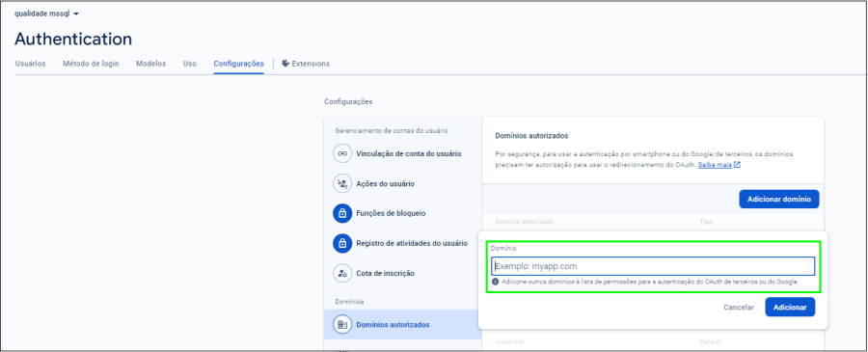Click the Domínios autorizados sidebar icon
868x352 pixels.
click(x=342, y=325)
